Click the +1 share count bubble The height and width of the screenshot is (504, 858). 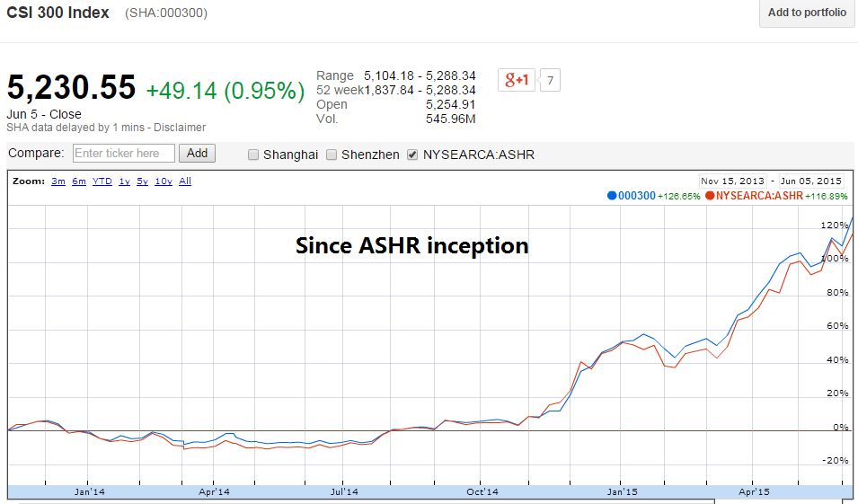550,81
